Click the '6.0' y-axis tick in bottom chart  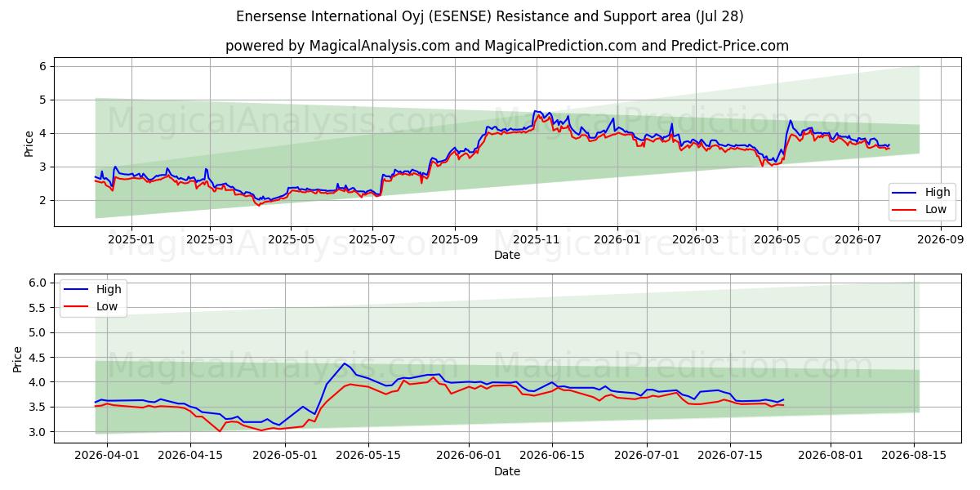[x=39, y=283]
